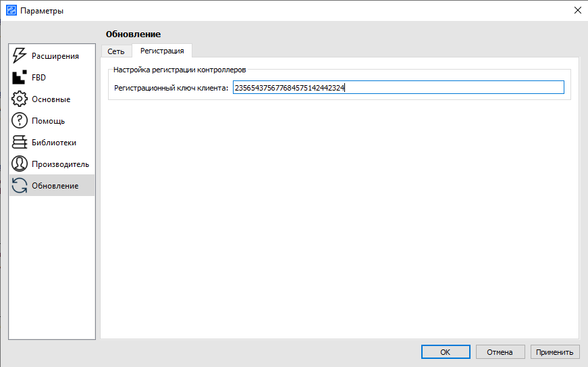Click the FBD block diagram icon

pyautogui.click(x=20, y=78)
